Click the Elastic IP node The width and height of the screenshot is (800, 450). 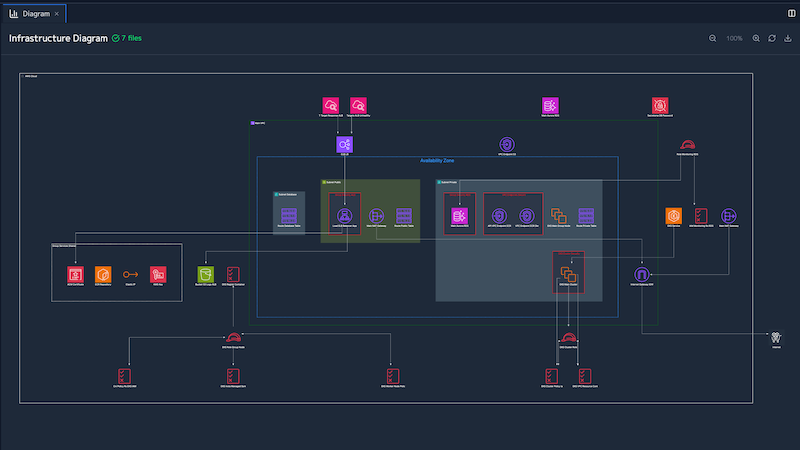click(x=129, y=273)
